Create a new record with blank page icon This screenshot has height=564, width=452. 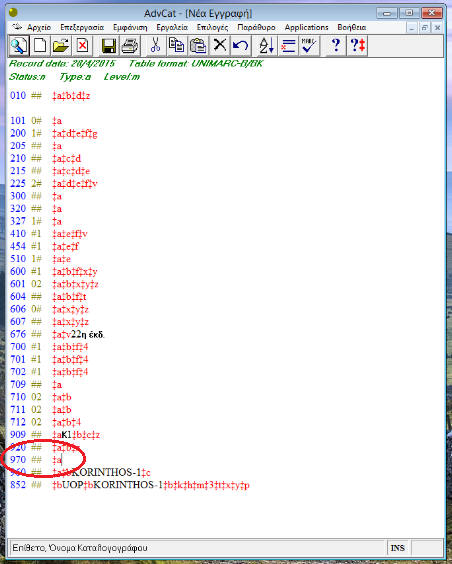[40, 46]
